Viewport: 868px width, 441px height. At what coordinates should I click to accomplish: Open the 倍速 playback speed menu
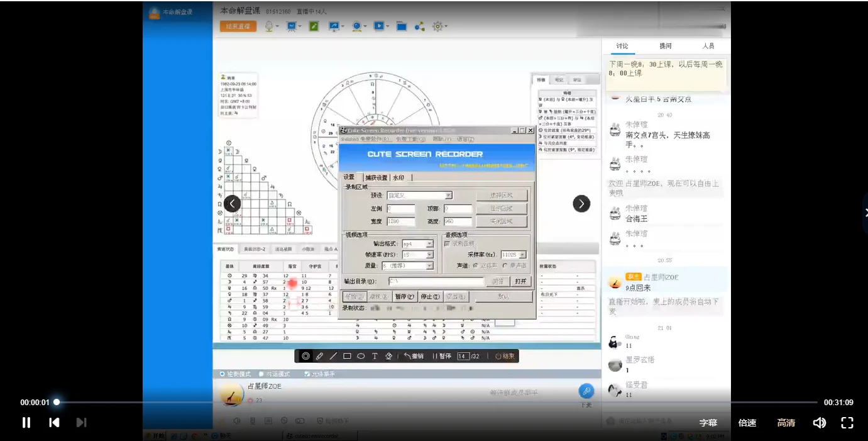tap(747, 423)
